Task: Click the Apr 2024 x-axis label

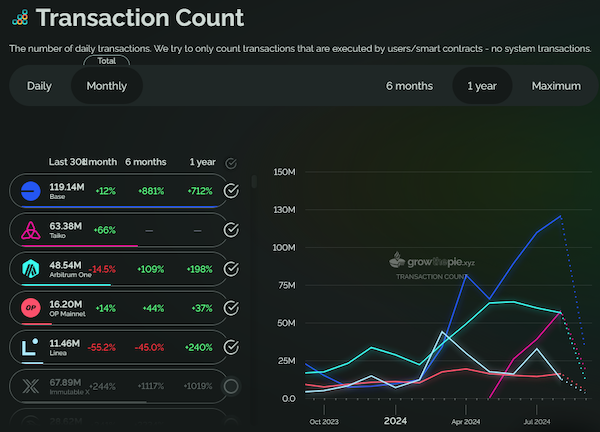Action: [x=466, y=421]
